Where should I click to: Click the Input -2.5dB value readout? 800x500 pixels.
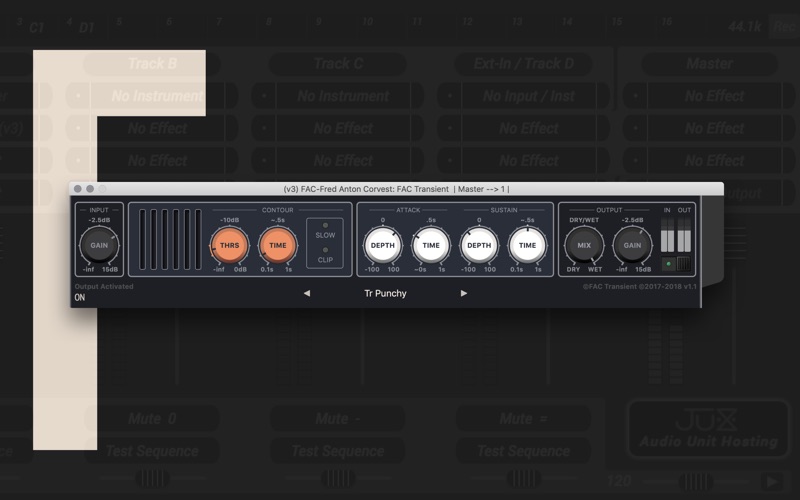click(x=99, y=220)
